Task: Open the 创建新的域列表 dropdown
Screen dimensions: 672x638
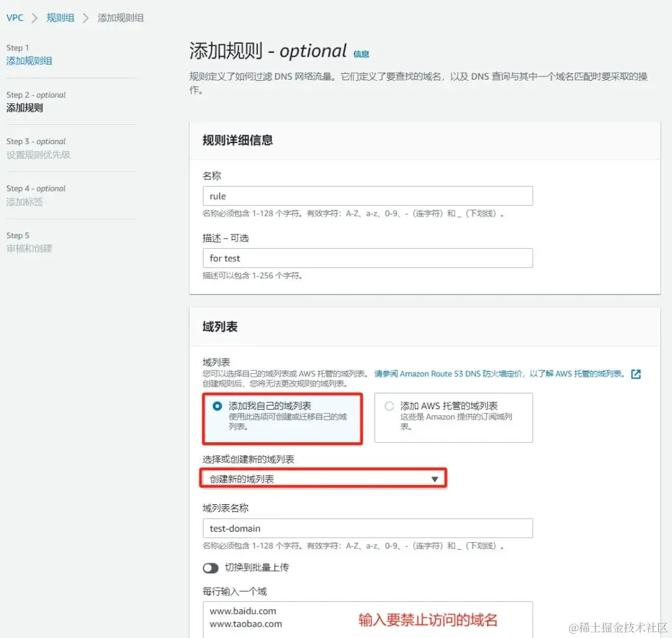Action: click(324, 479)
